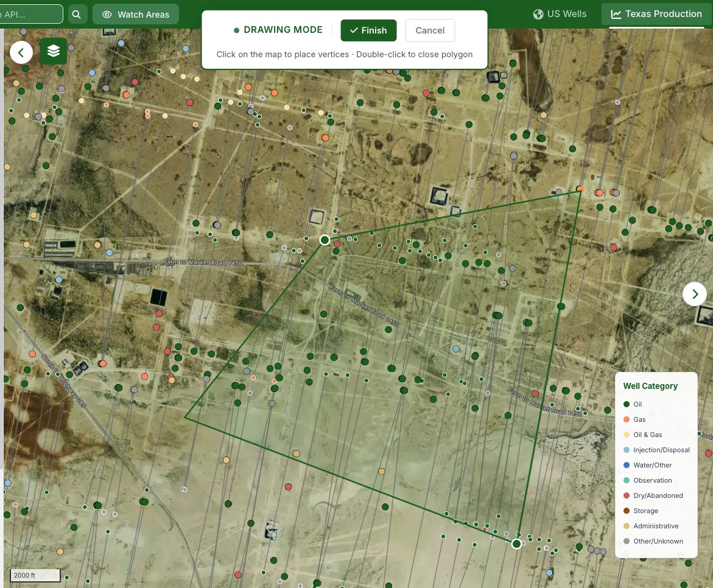Click the bottom polygon vertex handle
Viewport: 713px width, 588px height.
pos(516,544)
